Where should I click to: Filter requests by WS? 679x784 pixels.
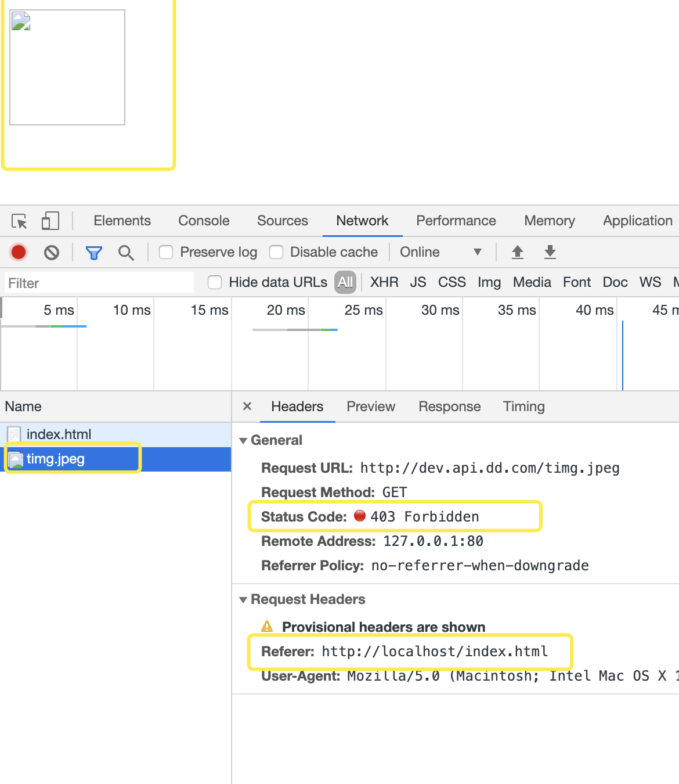(651, 282)
